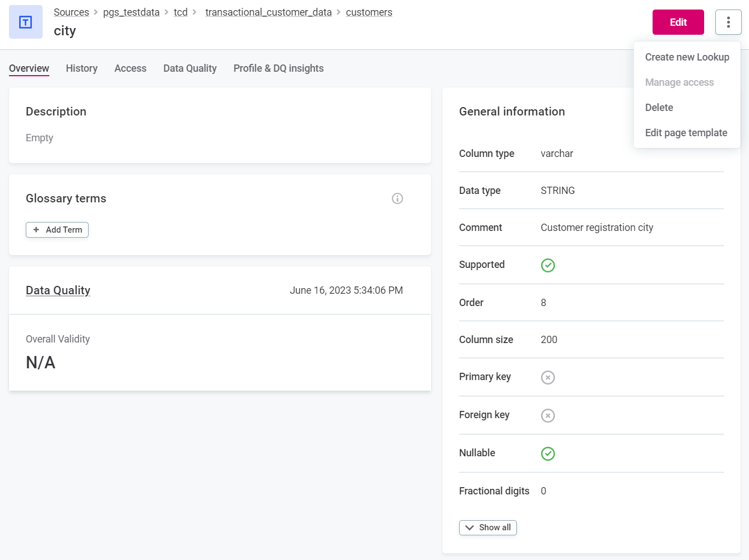Screen dimensions: 749x560
Task: Open the three-dot more options menu
Action: (x=728, y=22)
